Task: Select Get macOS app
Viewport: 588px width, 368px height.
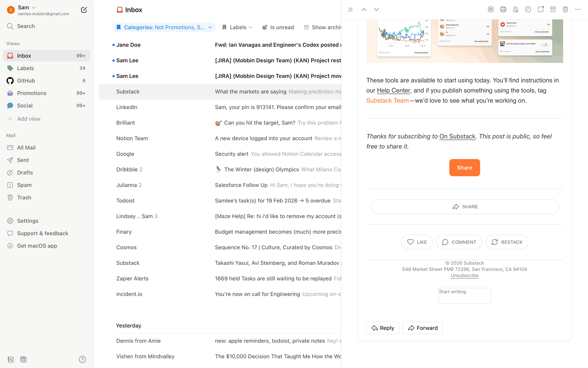Action: pos(47,246)
